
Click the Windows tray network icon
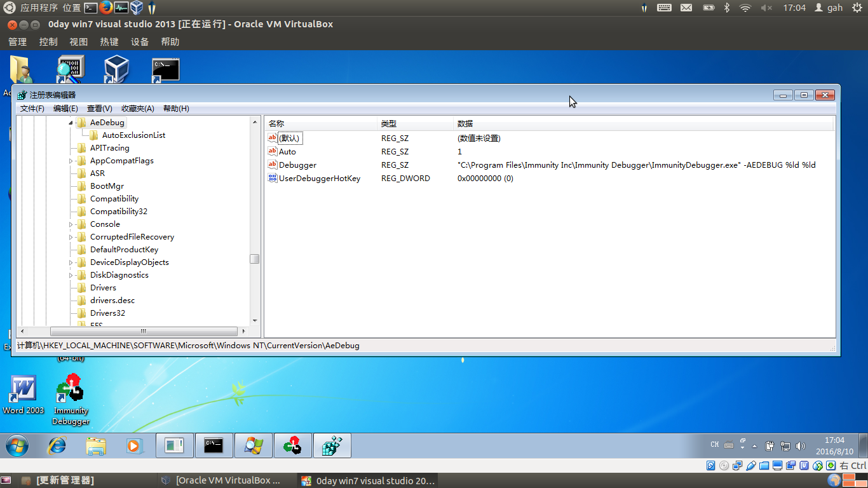point(785,446)
